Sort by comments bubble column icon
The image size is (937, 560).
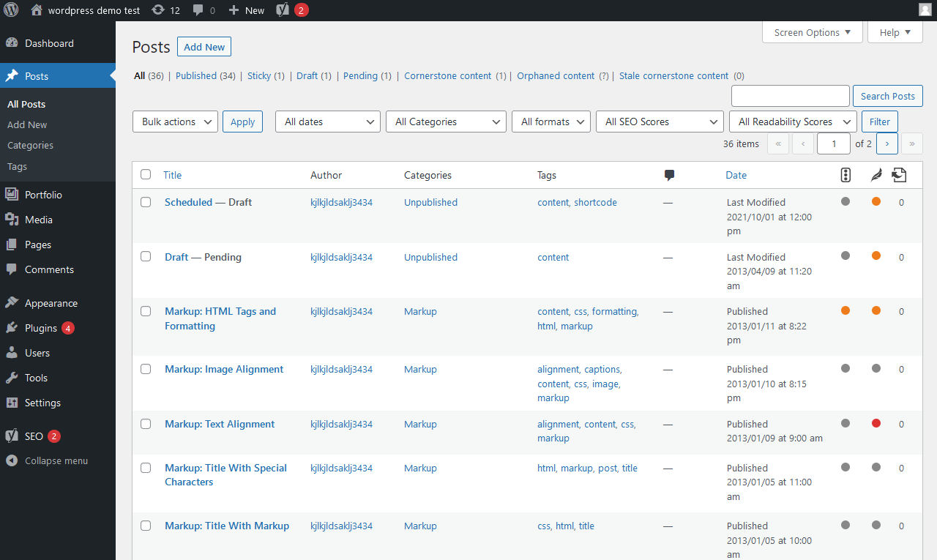[669, 175]
